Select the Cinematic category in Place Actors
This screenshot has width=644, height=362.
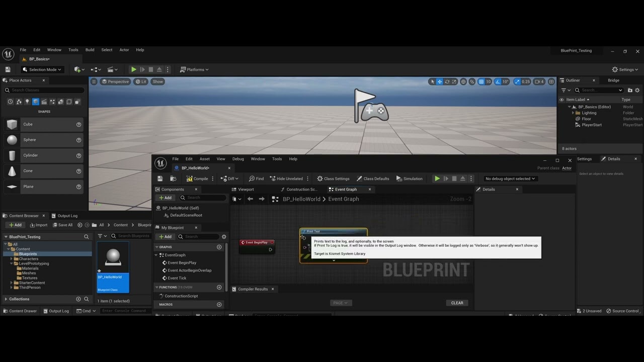pos(44,102)
